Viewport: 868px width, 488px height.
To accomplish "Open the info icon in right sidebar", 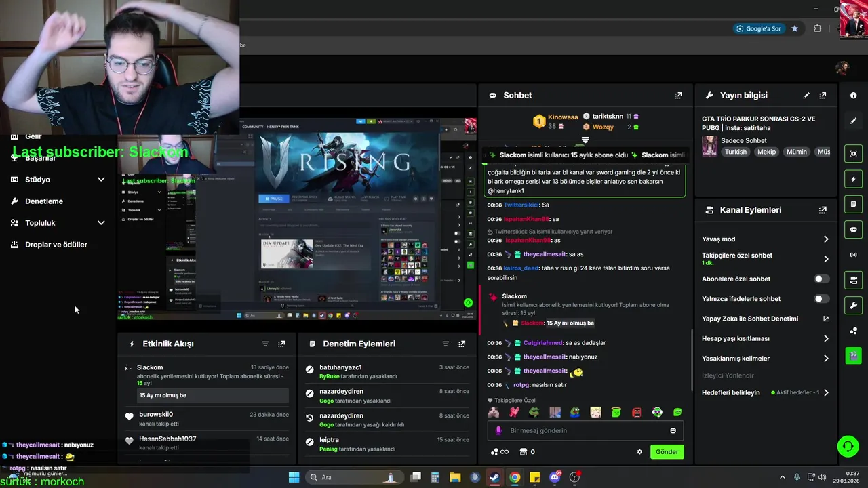I will coord(853,96).
